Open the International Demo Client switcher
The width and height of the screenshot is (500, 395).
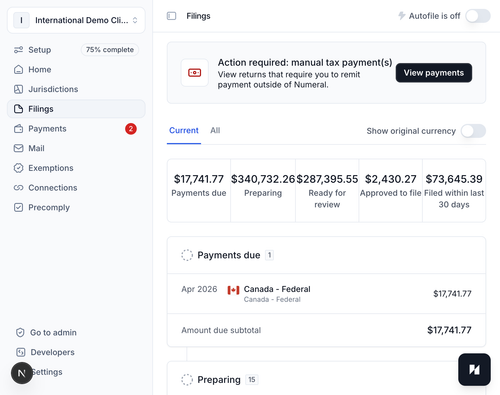pyautogui.click(x=76, y=20)
